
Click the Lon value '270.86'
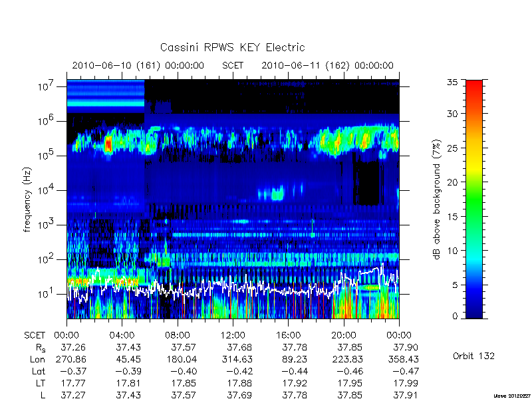click(x=70, y=359)
